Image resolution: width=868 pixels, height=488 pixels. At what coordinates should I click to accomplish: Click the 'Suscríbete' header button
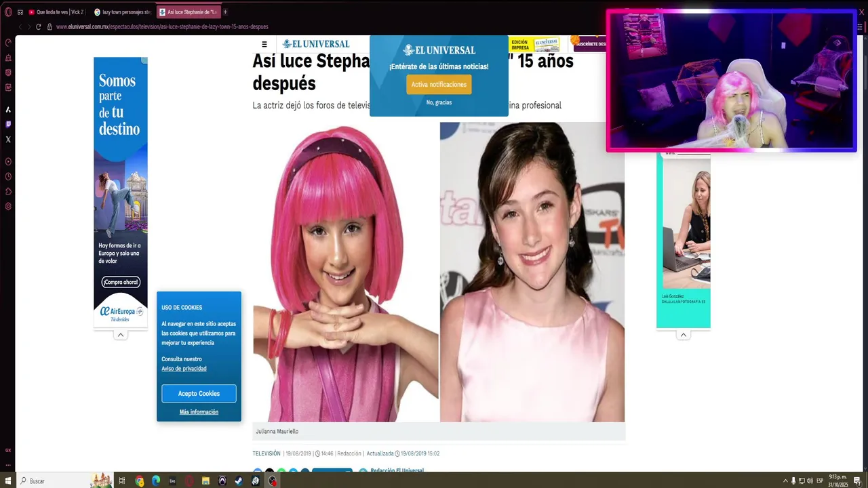tap(589, 44)
